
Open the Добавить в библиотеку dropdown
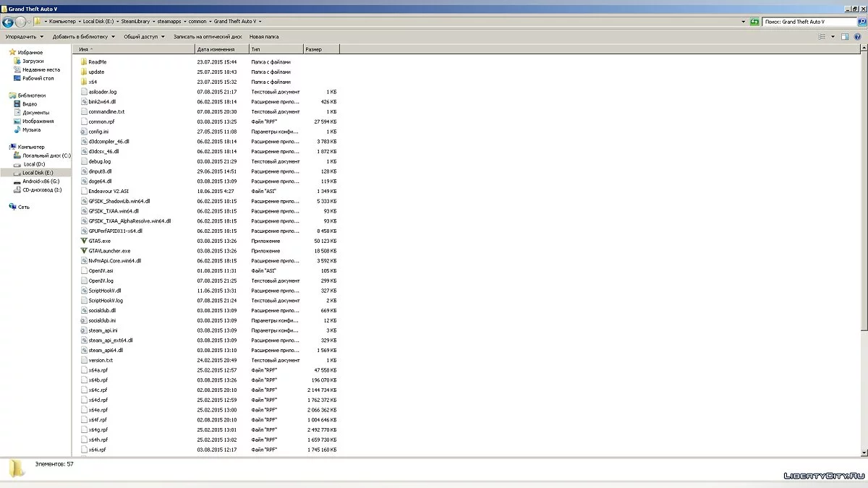[x=84, y=36]
